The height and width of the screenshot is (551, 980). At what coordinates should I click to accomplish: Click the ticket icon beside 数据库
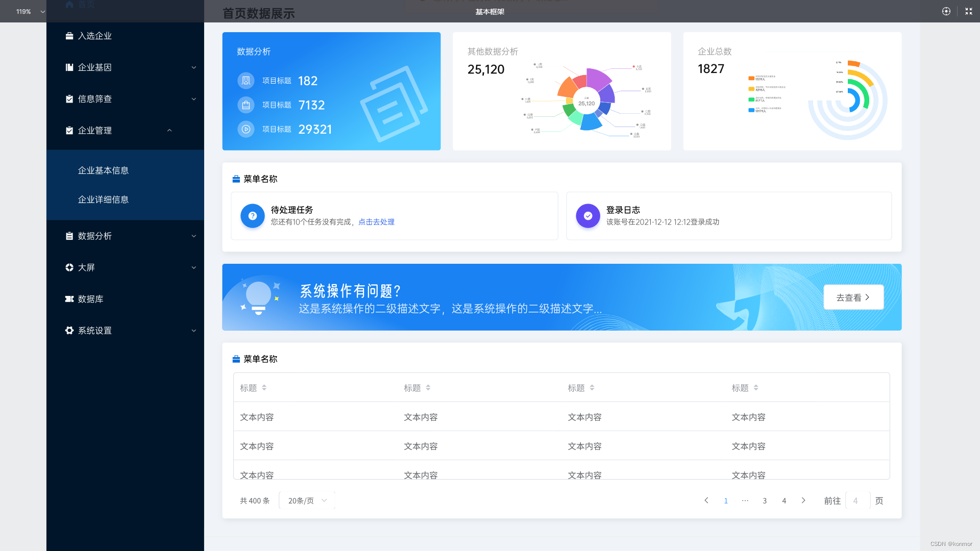pos(69,299)
